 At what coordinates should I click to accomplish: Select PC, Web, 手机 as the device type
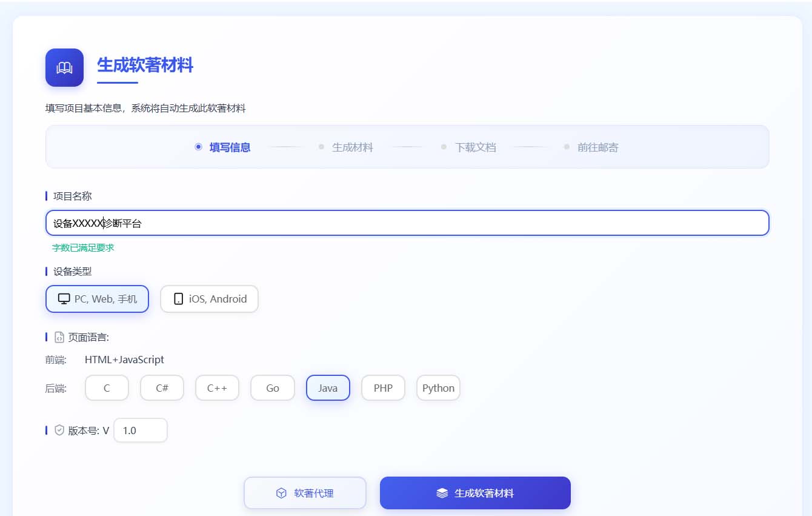click(x=97, y=298)
